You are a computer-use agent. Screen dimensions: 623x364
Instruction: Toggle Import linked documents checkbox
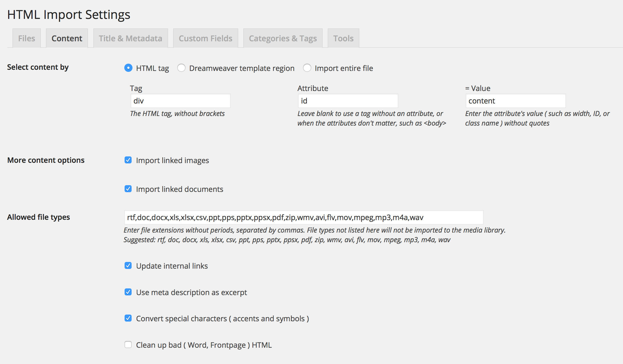pos(128,189)
